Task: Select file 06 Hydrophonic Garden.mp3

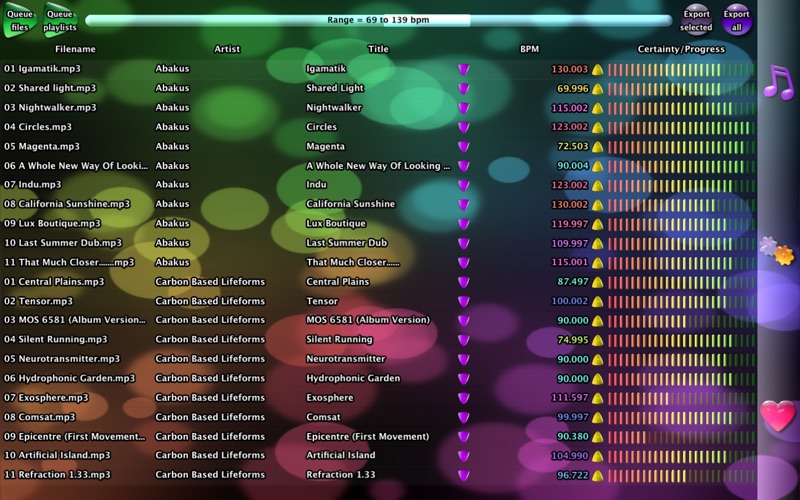Action: [69, 379]
